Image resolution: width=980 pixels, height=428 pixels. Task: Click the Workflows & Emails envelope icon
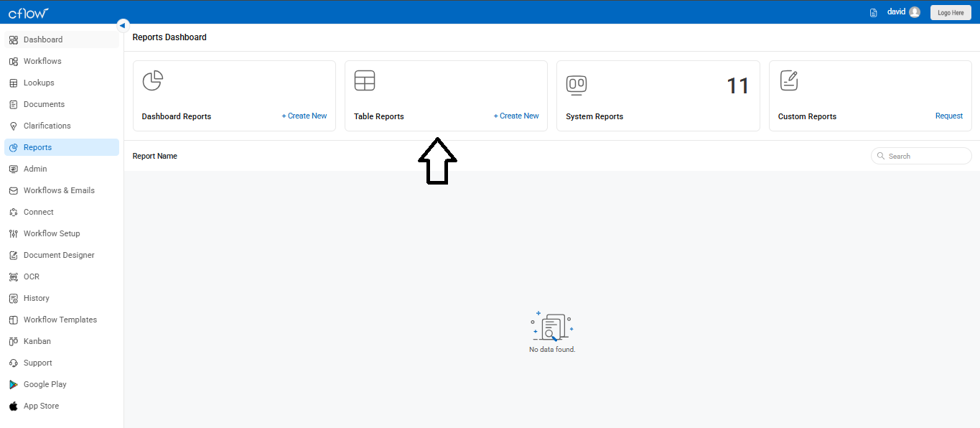[x=14, y=190]
